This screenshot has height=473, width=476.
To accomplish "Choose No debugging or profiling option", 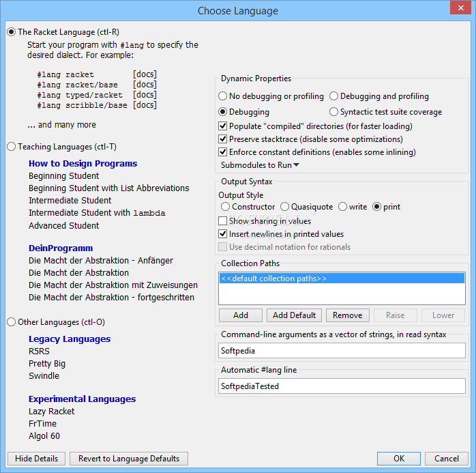I will point(222,96).
